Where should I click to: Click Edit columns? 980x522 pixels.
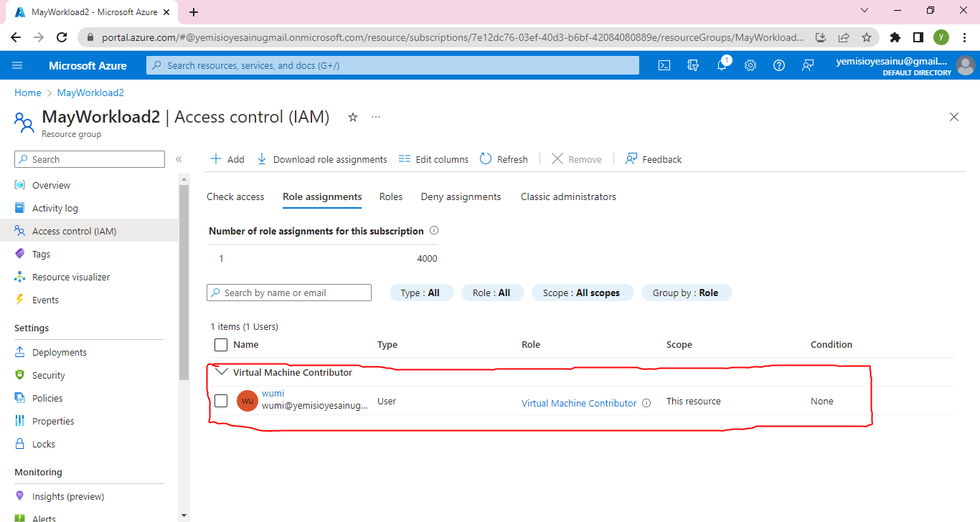pyautogui.click(x=433, y=159)
